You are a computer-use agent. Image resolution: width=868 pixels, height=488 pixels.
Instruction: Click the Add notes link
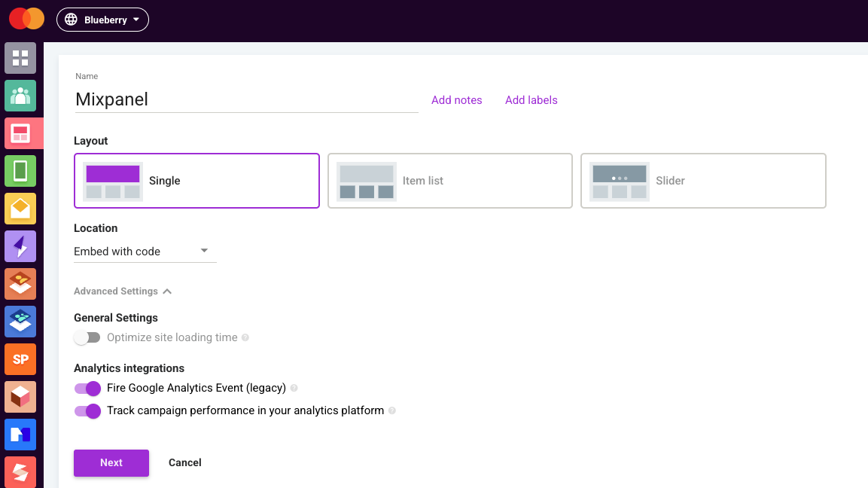(457, 100)
